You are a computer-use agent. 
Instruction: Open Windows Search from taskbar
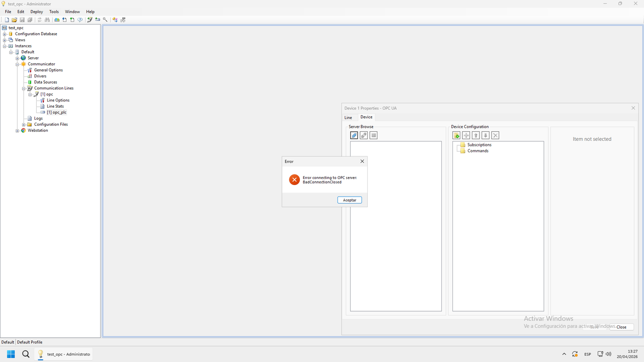tap(26, 354)
